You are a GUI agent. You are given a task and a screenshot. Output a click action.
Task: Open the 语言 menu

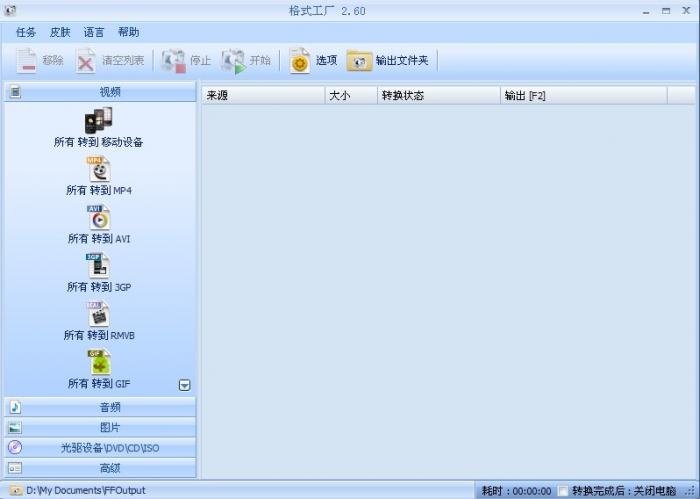coord(94,32)
